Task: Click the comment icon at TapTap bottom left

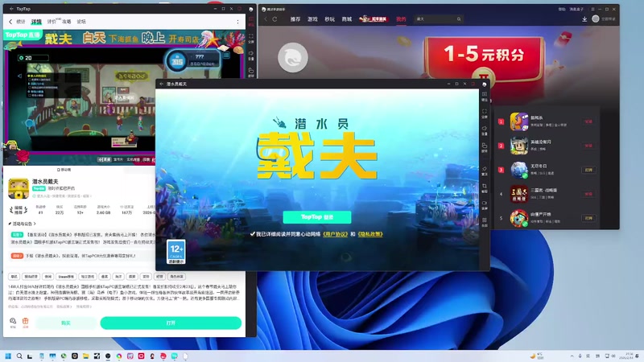Action: click(13, 321)
